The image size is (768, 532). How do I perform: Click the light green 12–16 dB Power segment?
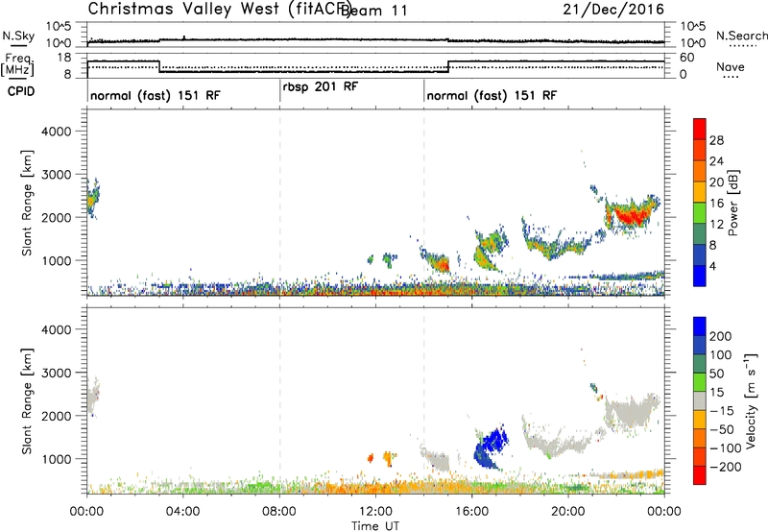click(x=700, y=212)
